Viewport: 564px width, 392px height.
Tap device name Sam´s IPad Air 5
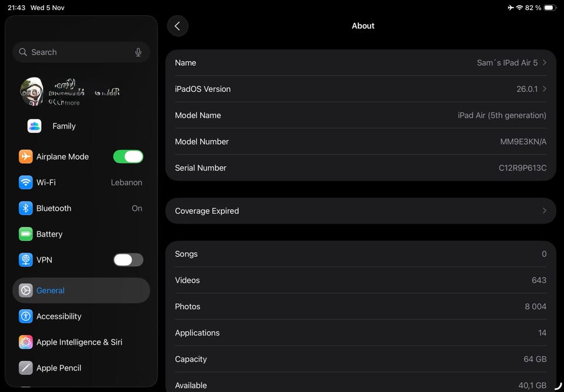(507, 63)
